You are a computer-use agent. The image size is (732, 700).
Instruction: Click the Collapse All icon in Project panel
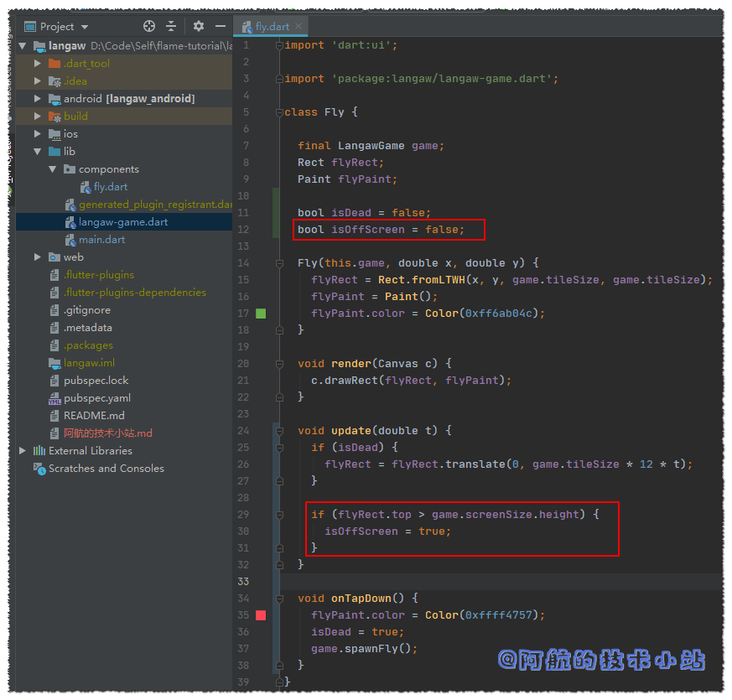tap(171, 27)
